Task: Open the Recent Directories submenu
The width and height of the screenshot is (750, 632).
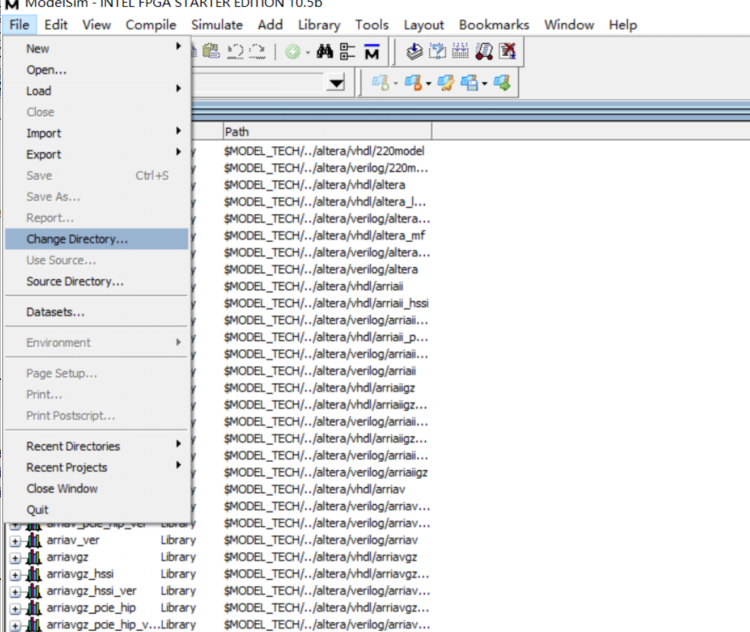Action: [97, 446]
